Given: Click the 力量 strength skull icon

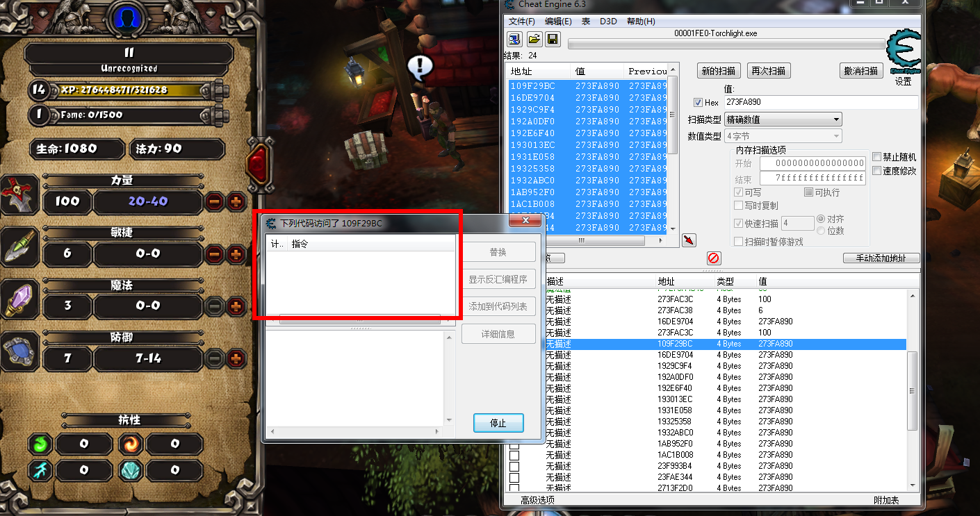Looking at the screenshot, I should (x=19, y=195).
